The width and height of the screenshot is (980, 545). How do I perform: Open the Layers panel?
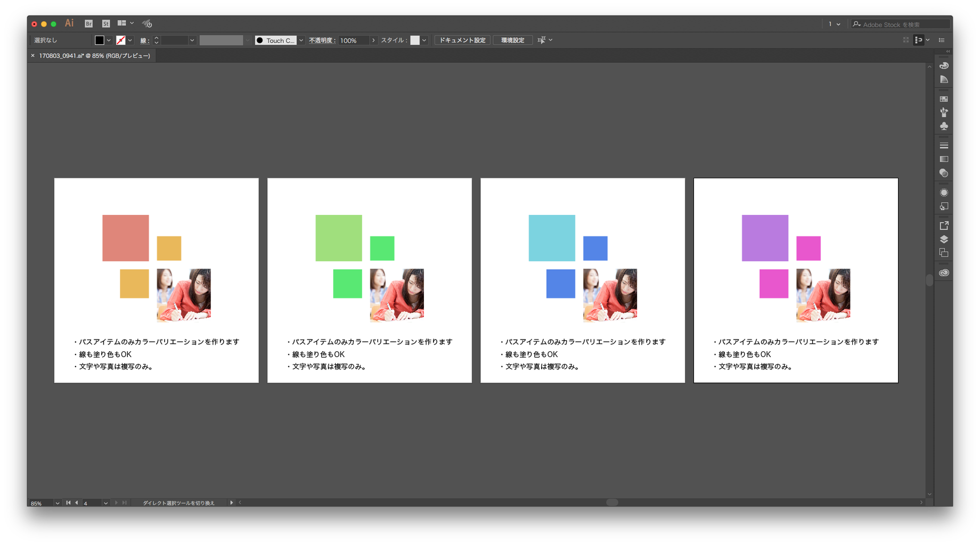tap(943, 239)
